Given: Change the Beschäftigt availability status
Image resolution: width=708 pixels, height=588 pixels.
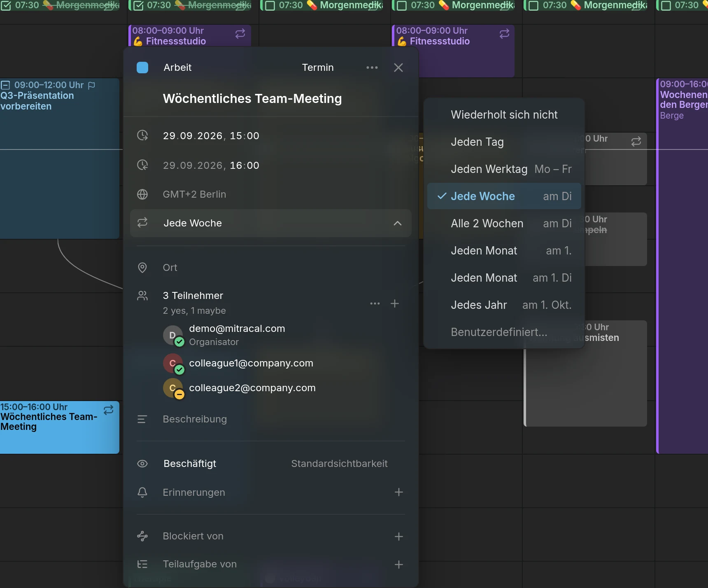Looking at the screenshot, I should tap(190, 464).
